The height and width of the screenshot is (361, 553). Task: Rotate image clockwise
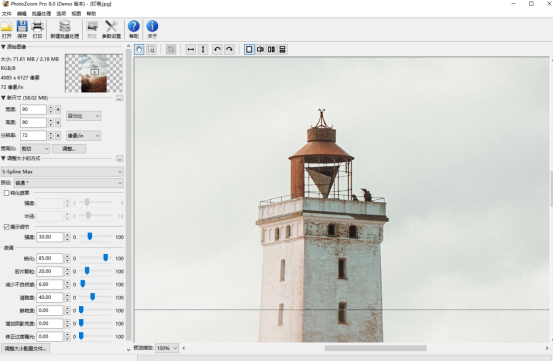(x=229, y=49)
